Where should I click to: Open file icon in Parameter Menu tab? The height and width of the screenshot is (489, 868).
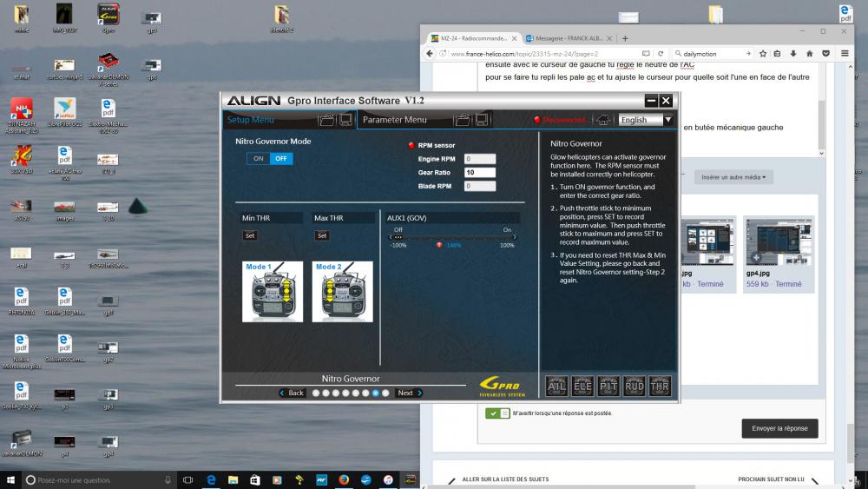tap(462, 120)
